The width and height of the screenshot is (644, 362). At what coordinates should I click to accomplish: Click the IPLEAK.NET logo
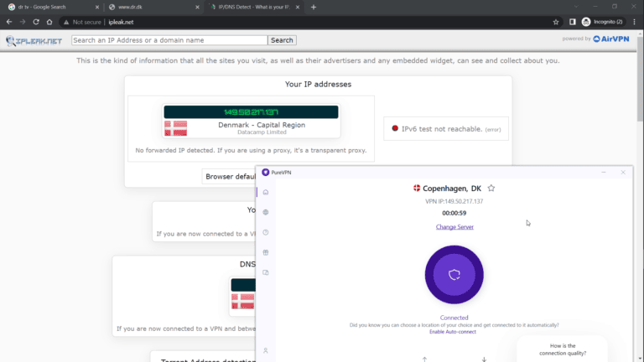(34, 40)
